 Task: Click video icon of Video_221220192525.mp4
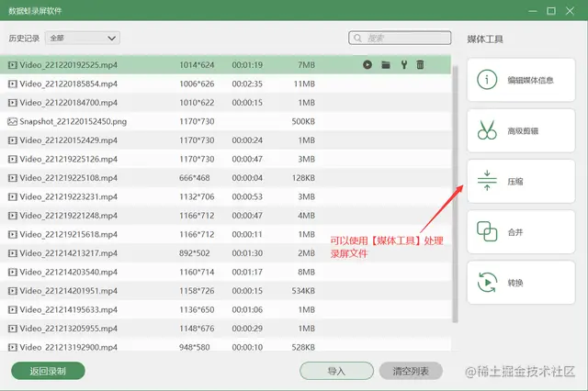[13, 65]
